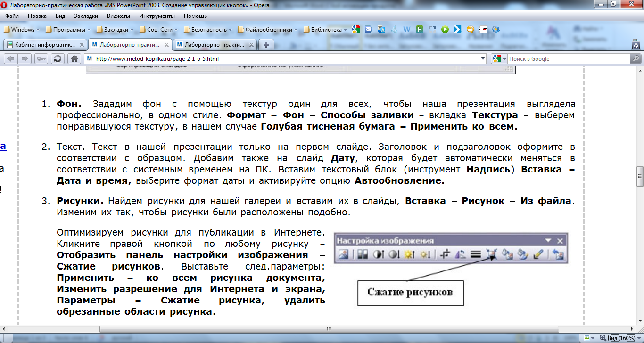Screen dimensions: 644x343
Task: Switch to the Кабинет информатик tab
Action: click(x=45, y=45)
